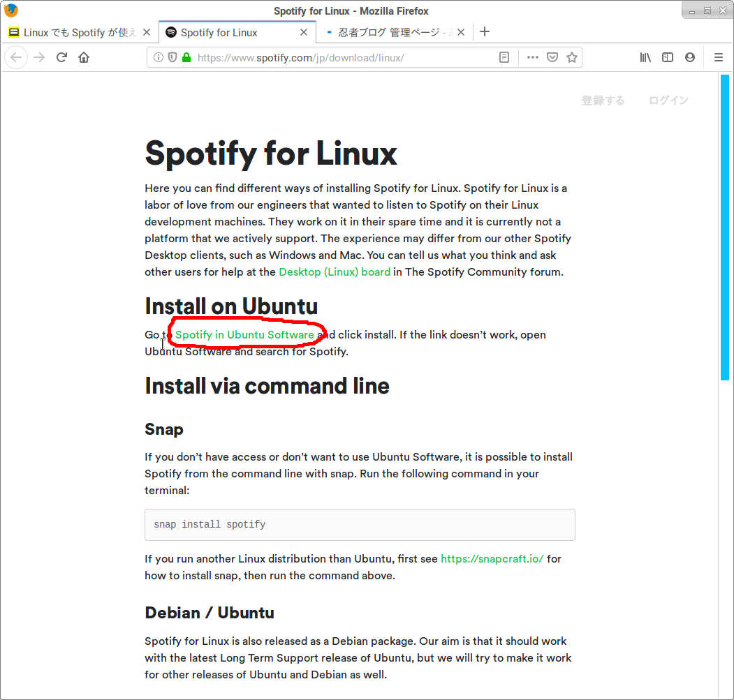
Task: Open the Desktop (Linux) board link
Action: (x=335, y=272)
